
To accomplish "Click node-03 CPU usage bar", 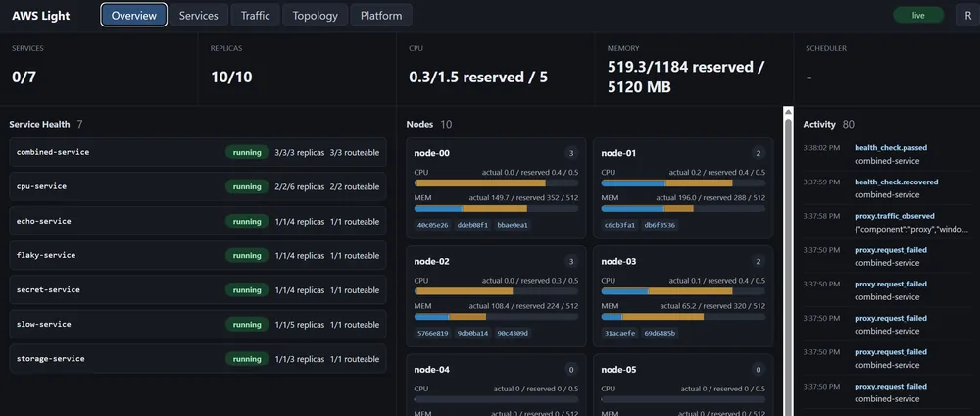I will point(683,291).
